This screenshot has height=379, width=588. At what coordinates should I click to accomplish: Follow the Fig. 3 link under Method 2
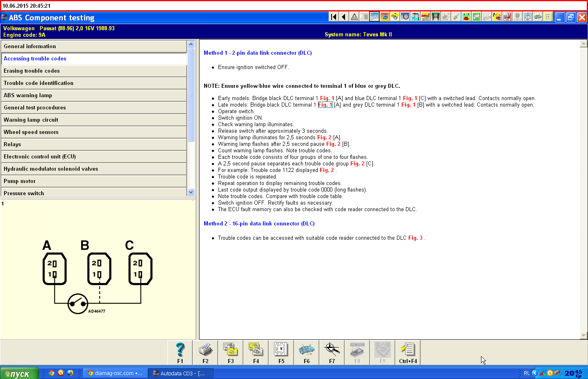tap(415, 238)
